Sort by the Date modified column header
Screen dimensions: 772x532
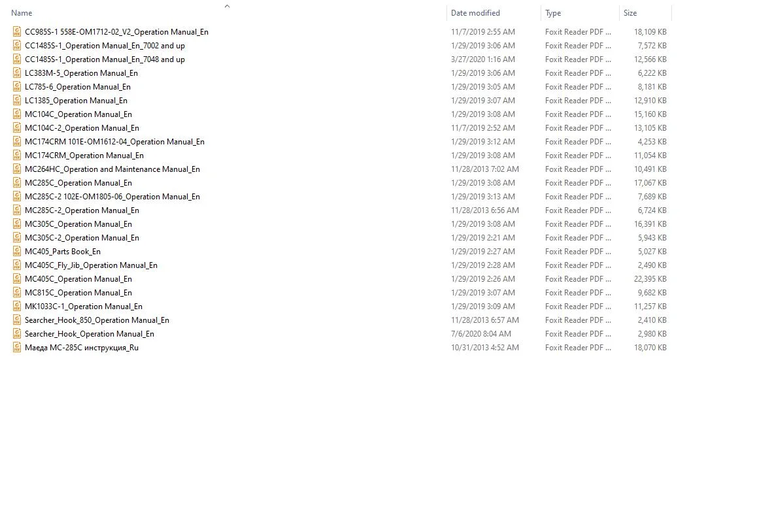pyautogui.click(x=475, y=13)
